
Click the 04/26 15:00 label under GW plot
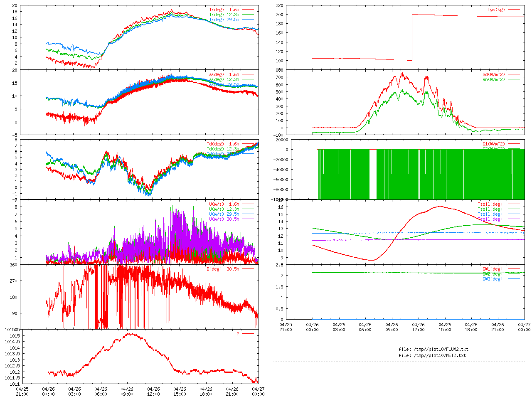445,328
